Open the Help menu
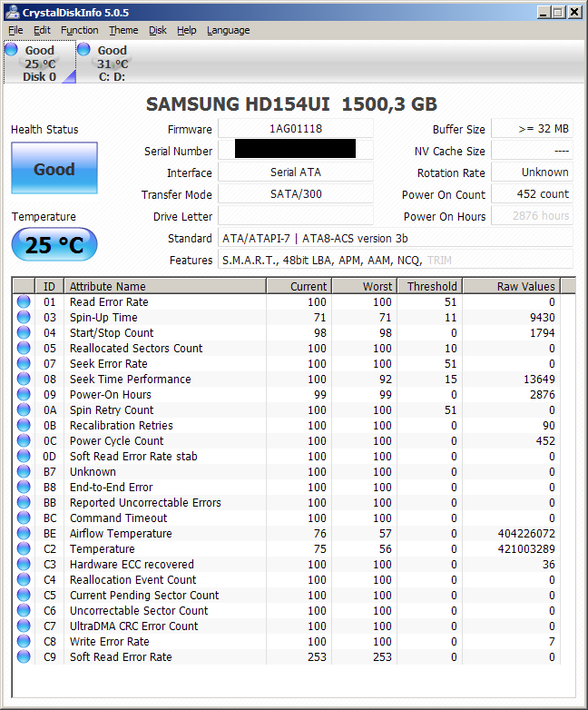Screen dimensions: 588x710 pos(187,30)
